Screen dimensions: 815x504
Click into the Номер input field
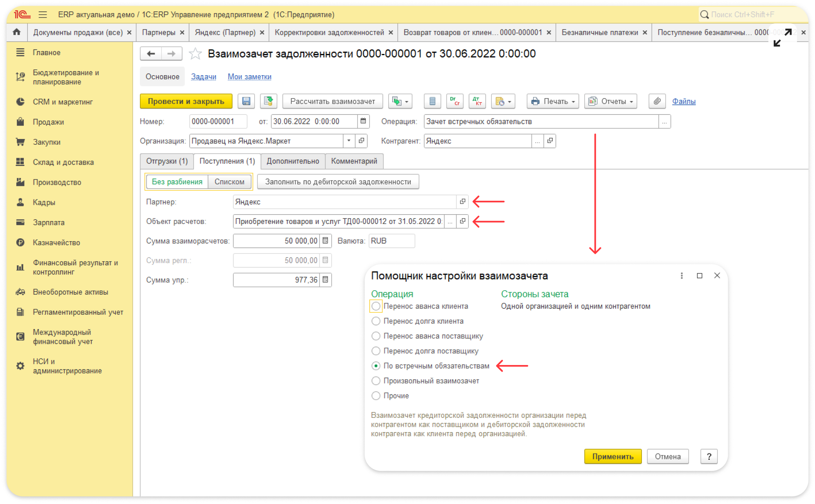[218, 121]
